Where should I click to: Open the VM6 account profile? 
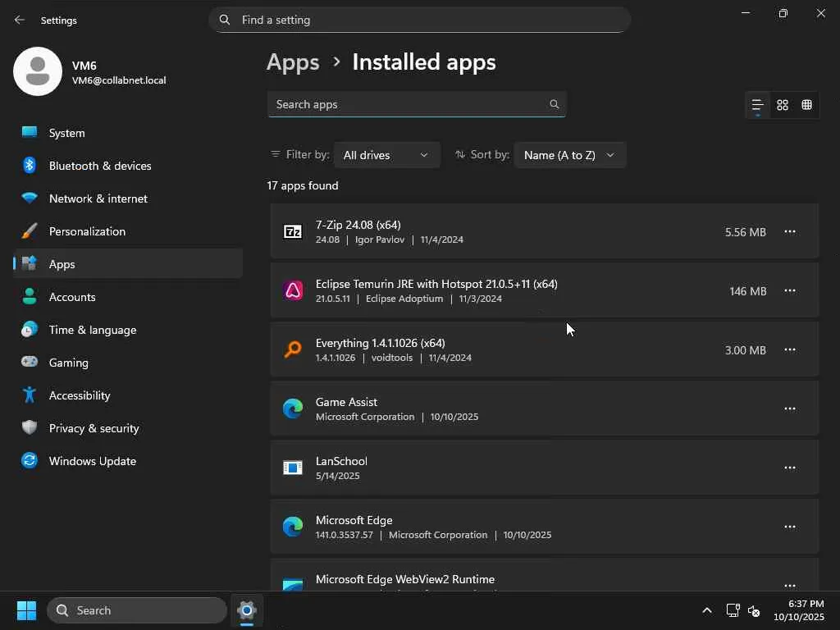pyautogui.click(x=90, y=72)
